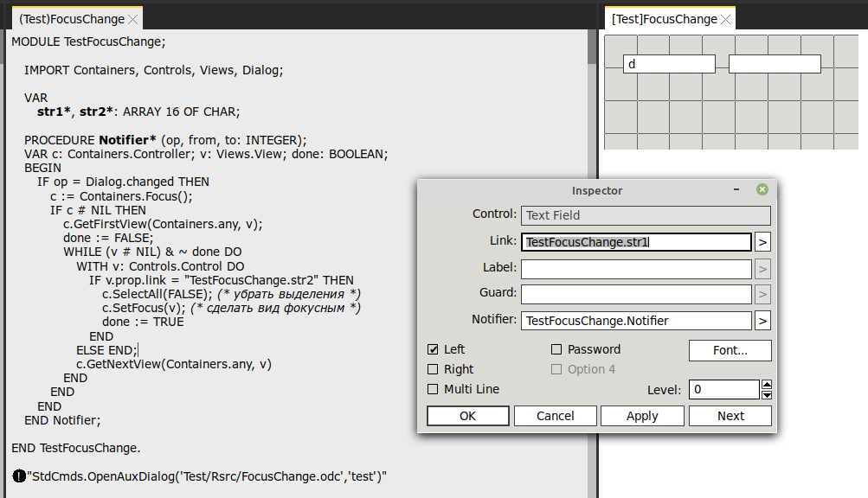Enable the Right alignment checkbox

pyautogui.click(x=433, y=369)
